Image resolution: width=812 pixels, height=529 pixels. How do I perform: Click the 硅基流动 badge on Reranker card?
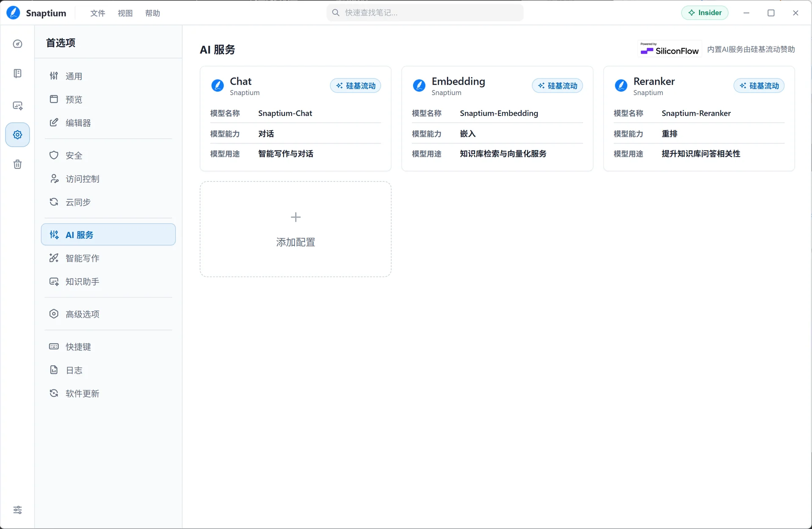(x=759, y=86)
